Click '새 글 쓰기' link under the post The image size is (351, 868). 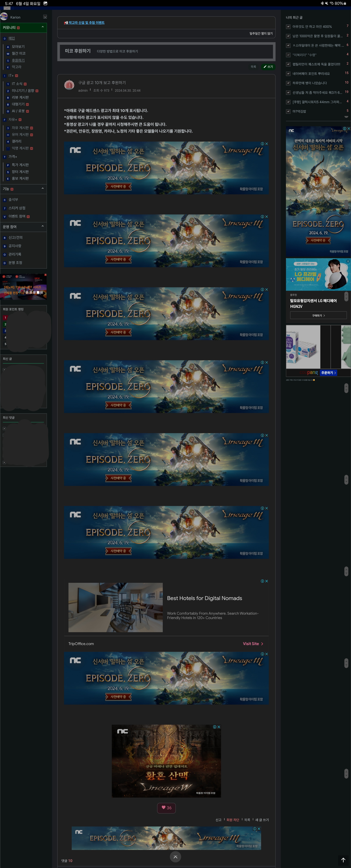point(262,820)
